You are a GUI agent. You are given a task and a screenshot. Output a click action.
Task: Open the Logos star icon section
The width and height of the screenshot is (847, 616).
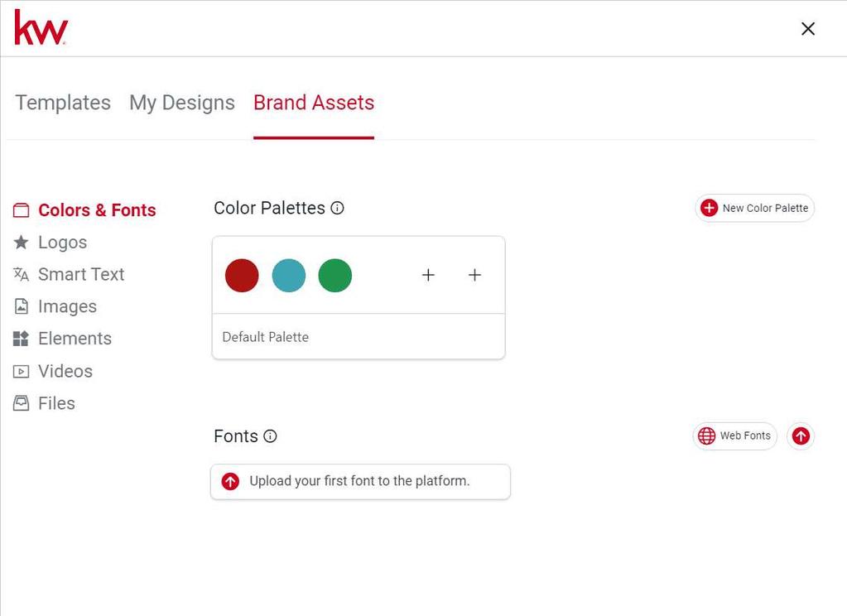click(x=22, y=243)
